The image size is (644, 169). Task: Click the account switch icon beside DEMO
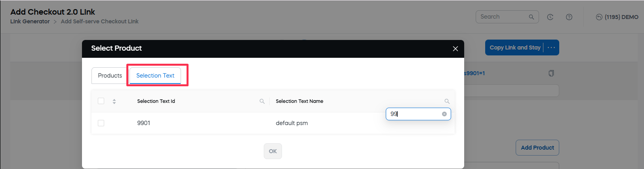(x=599, y=17)
